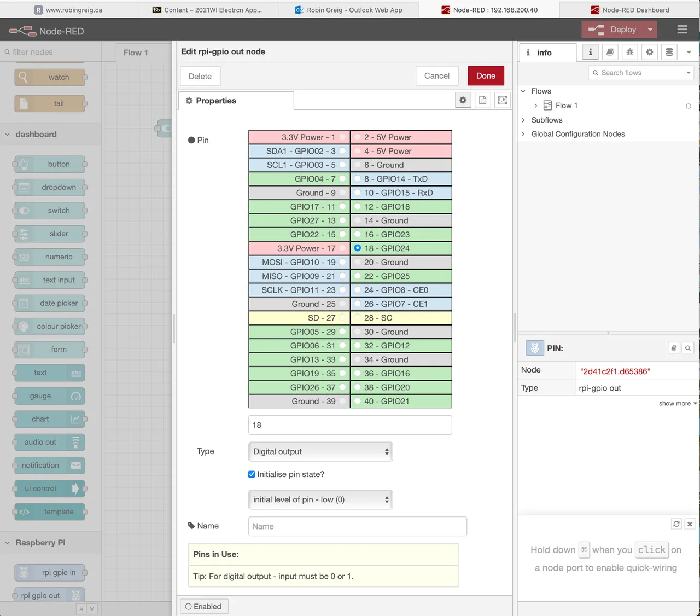Image resolution: width=700 pixels, height=616 pixels.
Task: Open the Node-RED hamburger main menu
Action: pos(682,30)
